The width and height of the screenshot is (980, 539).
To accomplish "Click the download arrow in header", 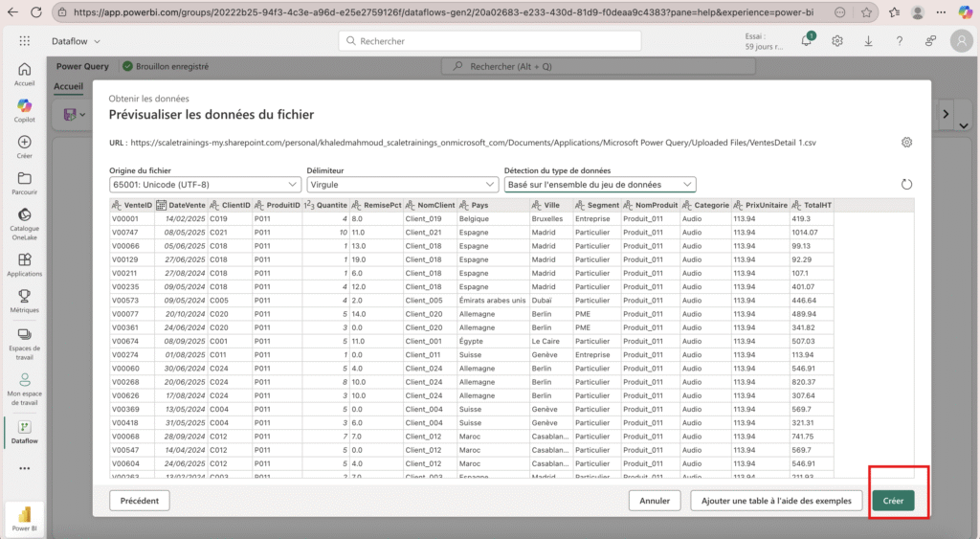I will point(868,41).
